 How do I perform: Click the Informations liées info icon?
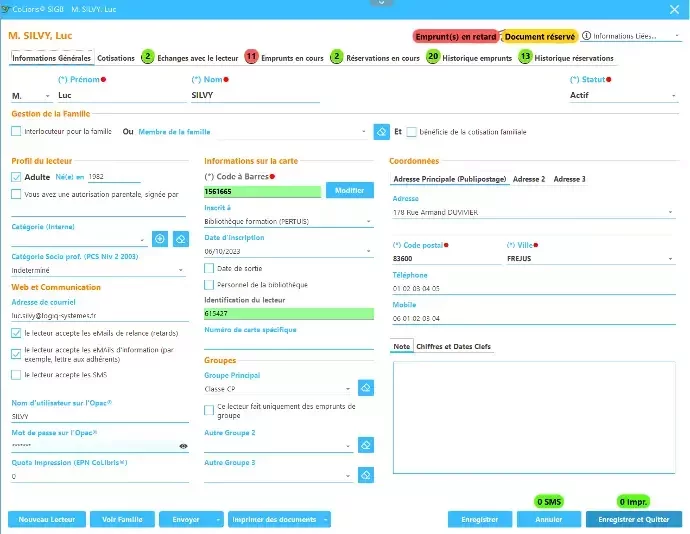click(586, 36)
